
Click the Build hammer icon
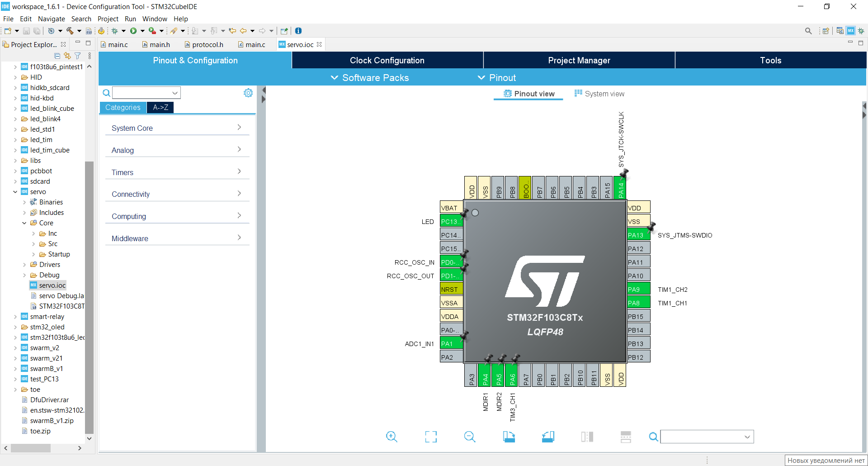pos(70,31)
